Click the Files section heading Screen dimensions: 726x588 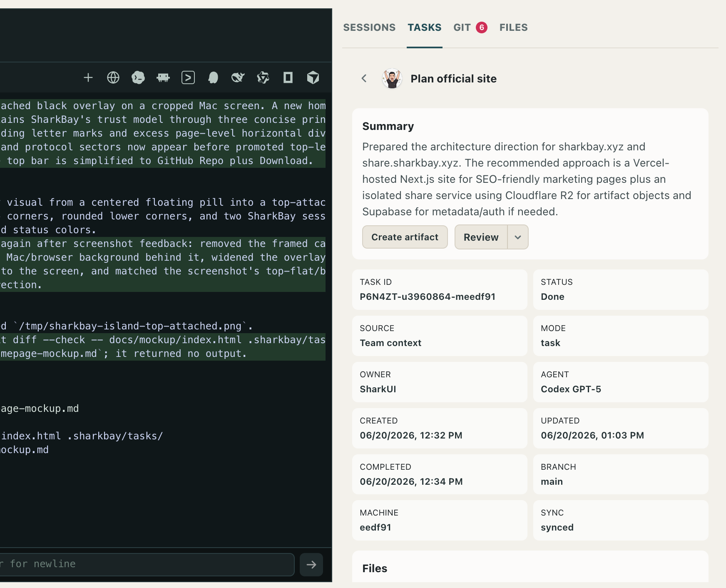(x=375, y=568)
